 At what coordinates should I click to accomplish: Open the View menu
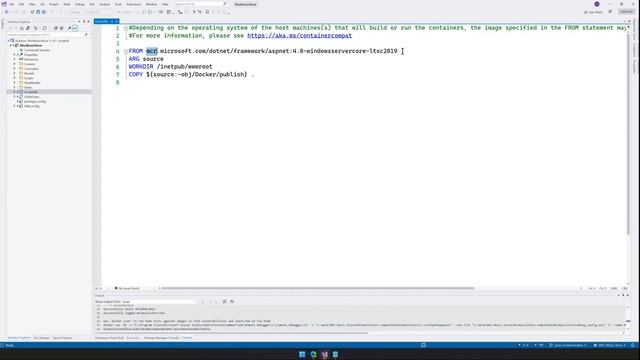tap(32, 4)
